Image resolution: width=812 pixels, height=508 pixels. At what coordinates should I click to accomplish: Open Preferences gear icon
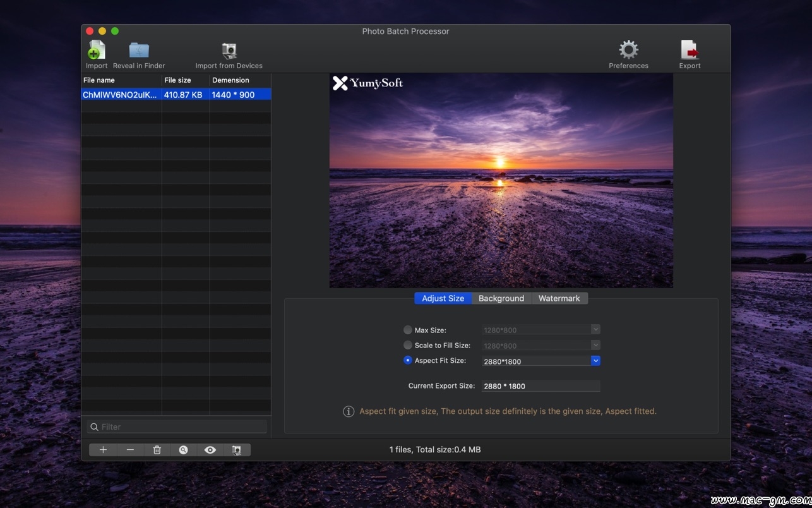tap(628, 50)
